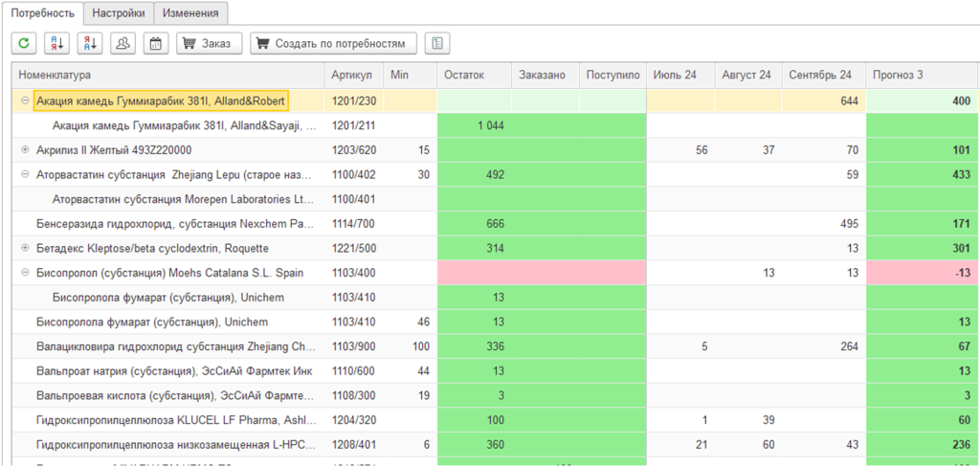The image size is (980, 467).
Task: Click the Прогноз 3 value 433
Action: (961, 174)
